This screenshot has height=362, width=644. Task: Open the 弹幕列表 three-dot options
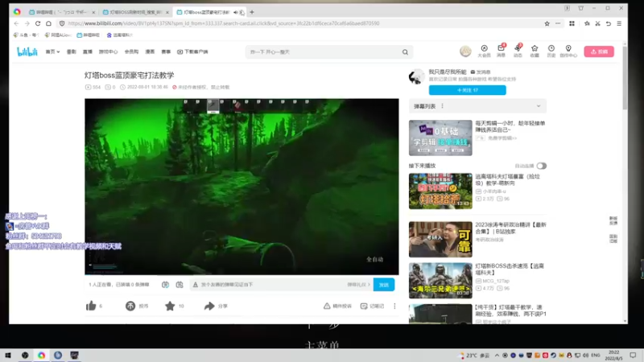[442, 106]
